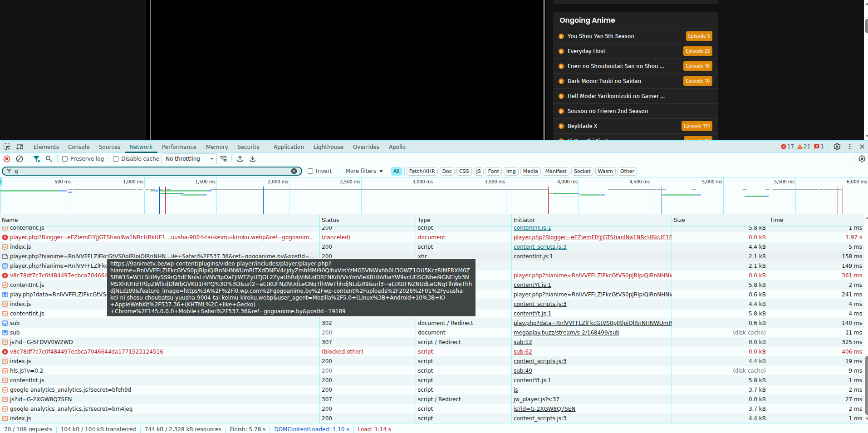Sort requests by Size column header
This screenshot has height=433, width=868.
(x=720, y=220)
